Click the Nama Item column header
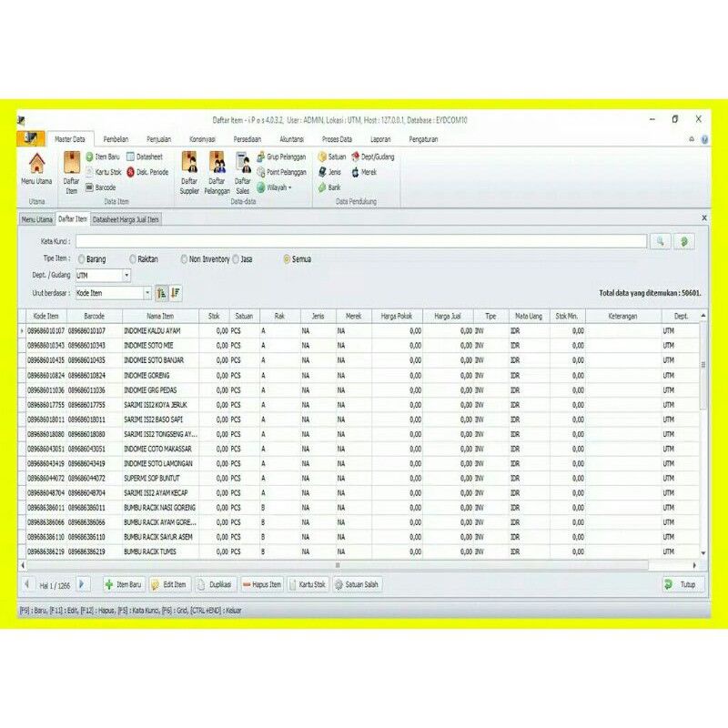The width and height of the screenshot is (728, 728). coord(161,316)
